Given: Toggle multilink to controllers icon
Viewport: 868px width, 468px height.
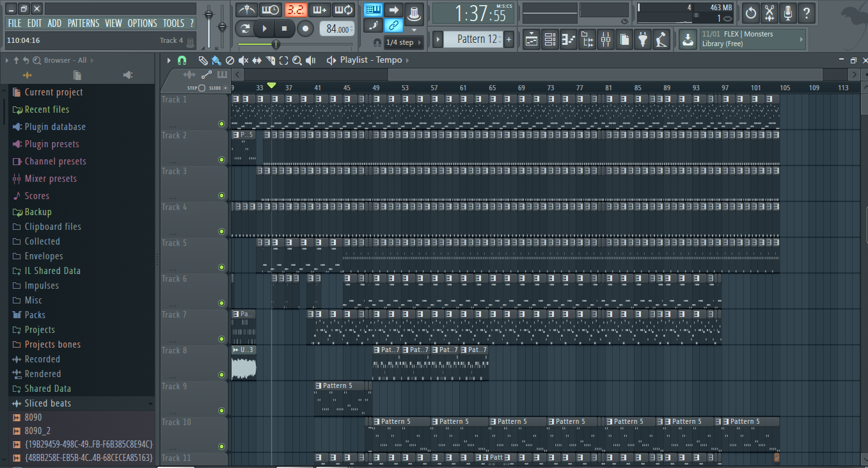Looking at the screenshot, I should coord(394,26).
